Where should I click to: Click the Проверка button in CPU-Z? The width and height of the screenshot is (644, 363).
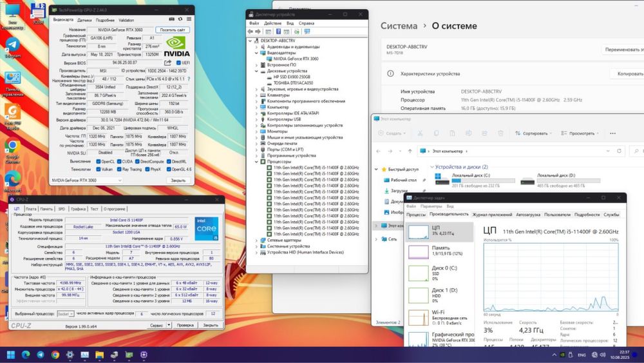point(185,325)
